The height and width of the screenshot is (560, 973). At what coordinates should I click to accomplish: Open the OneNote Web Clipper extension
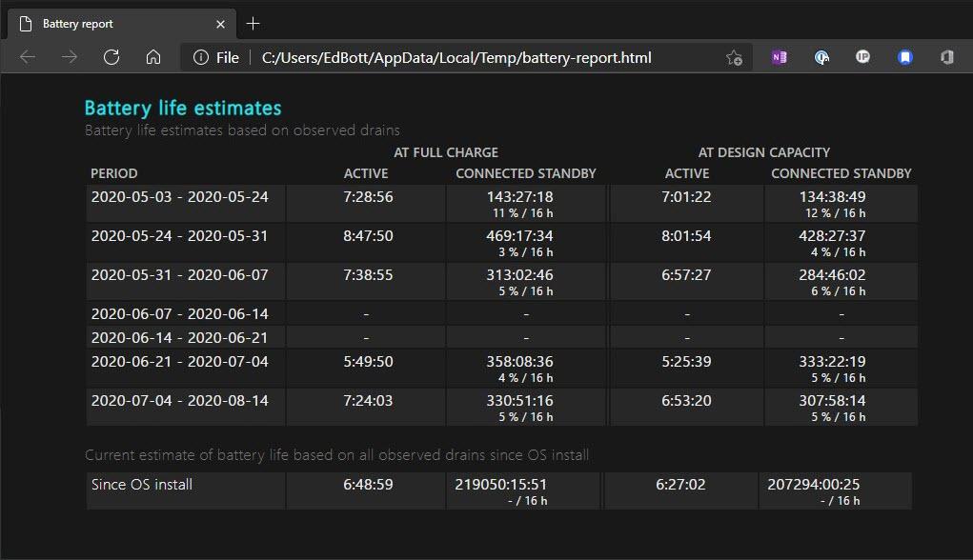click(780, 57)
